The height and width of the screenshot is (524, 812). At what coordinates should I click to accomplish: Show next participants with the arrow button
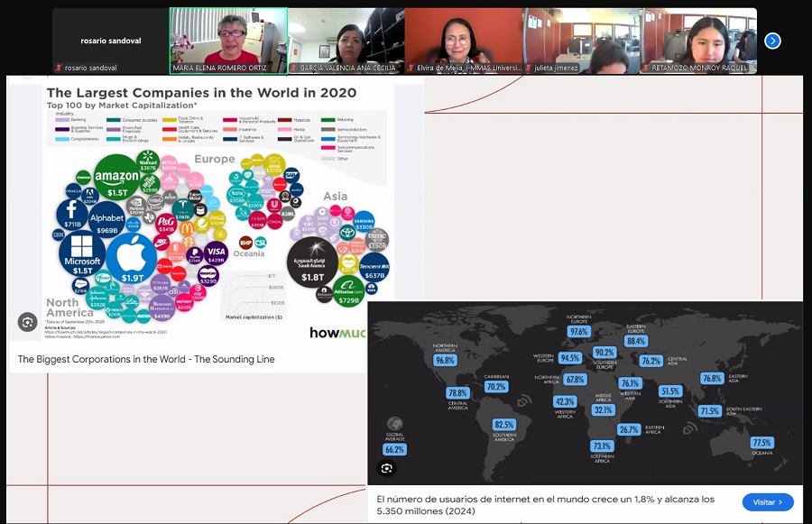click(772, 41)
